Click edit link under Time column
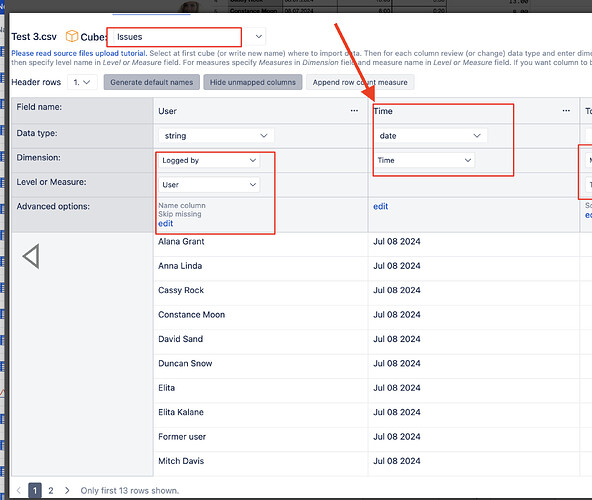The image size is (592, 500). 381,206
